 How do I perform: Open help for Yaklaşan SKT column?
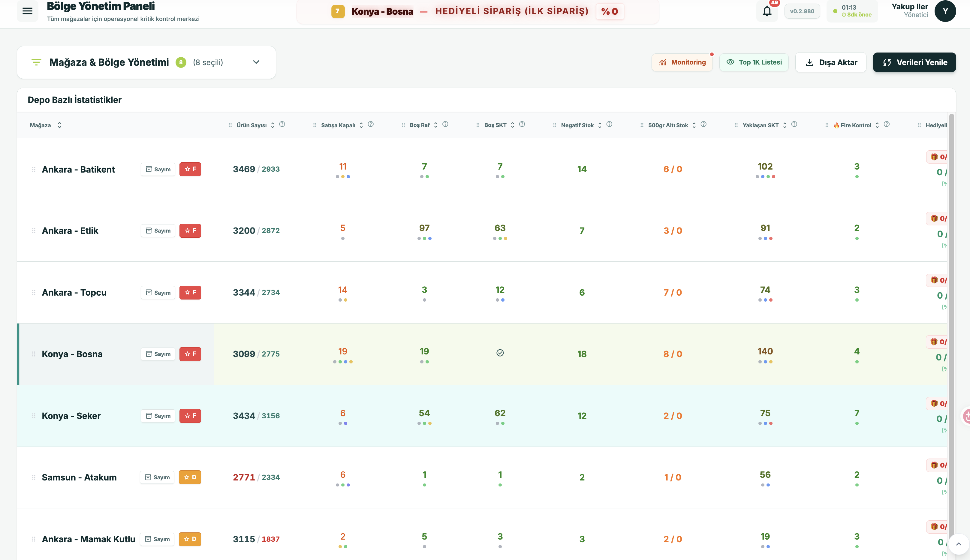tap(794, 124)
